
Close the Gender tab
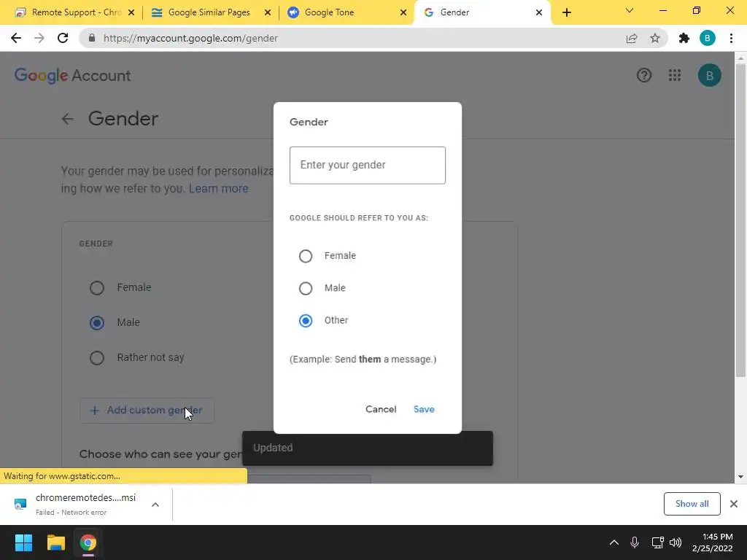pyautogui.click(x=539, y=12)
